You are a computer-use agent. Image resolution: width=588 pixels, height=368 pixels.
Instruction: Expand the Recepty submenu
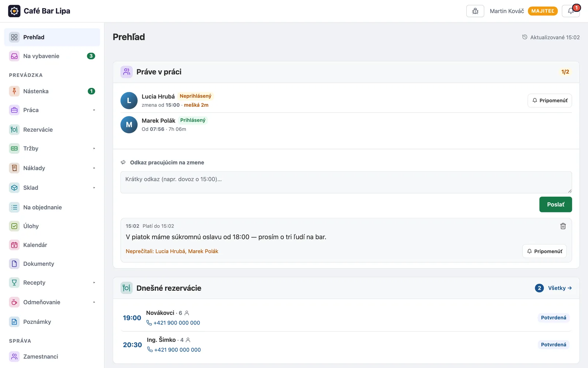[94, 283]
